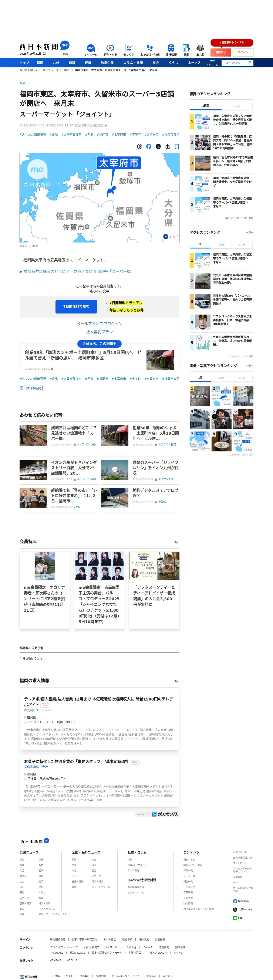Image resolution: width=273 pixels, height=980 pixels.
Task: Expand アクセスランキング 一覧へ link
Action: (x=249, y=233)
